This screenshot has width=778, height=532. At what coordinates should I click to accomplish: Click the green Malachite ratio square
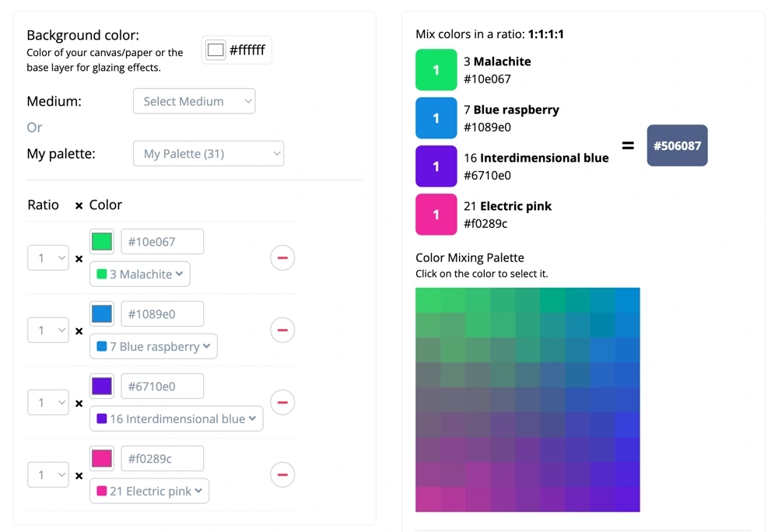pyautogui.click(x=436, y=70)
